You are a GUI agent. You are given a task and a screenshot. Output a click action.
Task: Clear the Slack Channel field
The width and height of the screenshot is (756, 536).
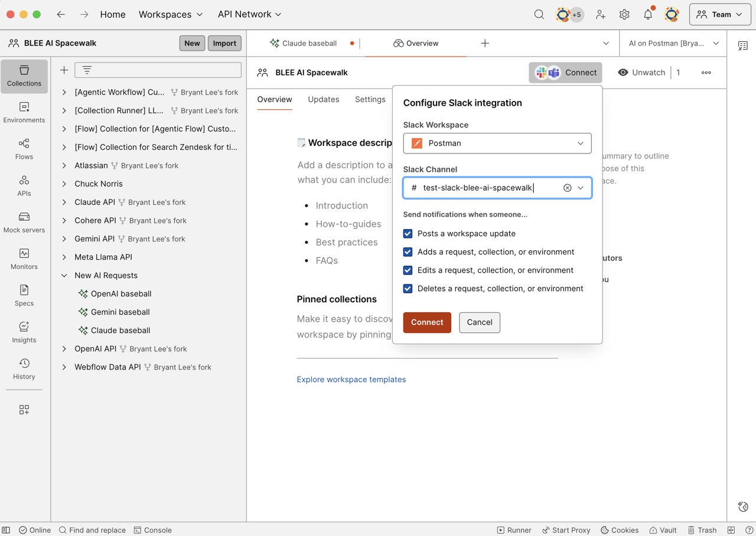[x=567, y=188]
